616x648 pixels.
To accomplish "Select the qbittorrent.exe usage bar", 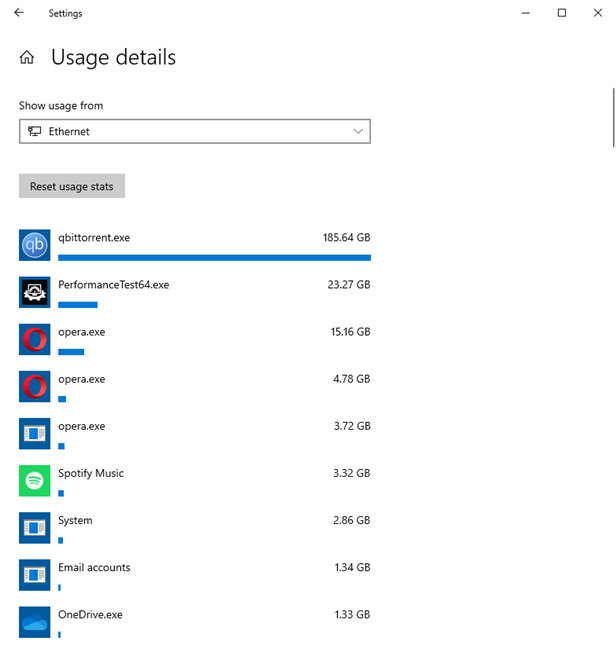I will point(214,258).
